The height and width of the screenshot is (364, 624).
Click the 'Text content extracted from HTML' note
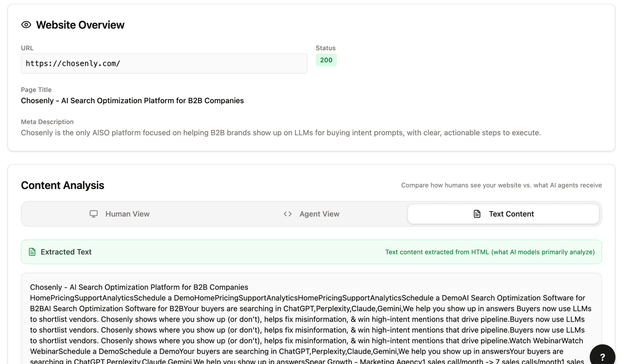point(490,252)
